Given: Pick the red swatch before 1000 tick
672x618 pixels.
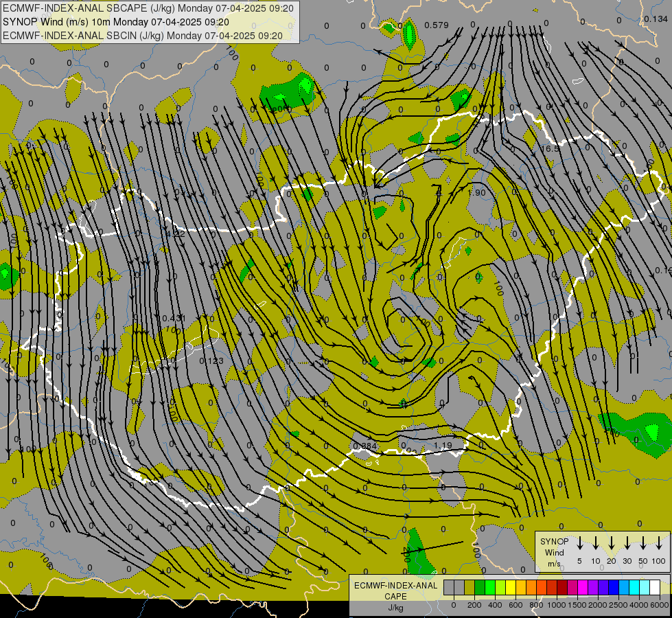Looking at the screenshot, I should (x=553, y=587).
